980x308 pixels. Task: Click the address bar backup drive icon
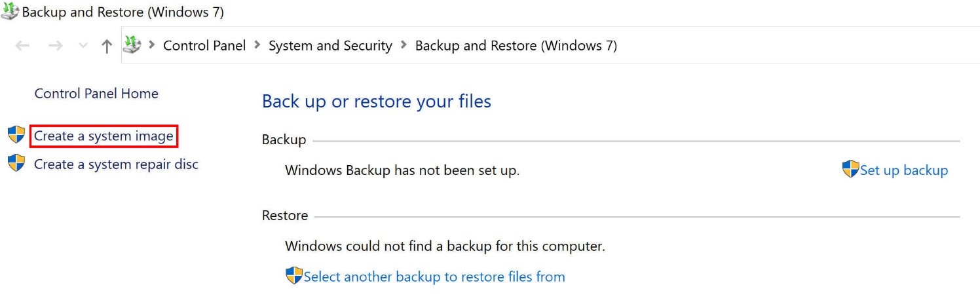132,45
